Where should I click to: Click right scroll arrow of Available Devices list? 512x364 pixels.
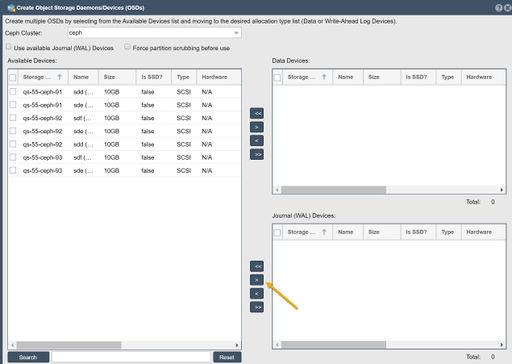tap(237, 345)
